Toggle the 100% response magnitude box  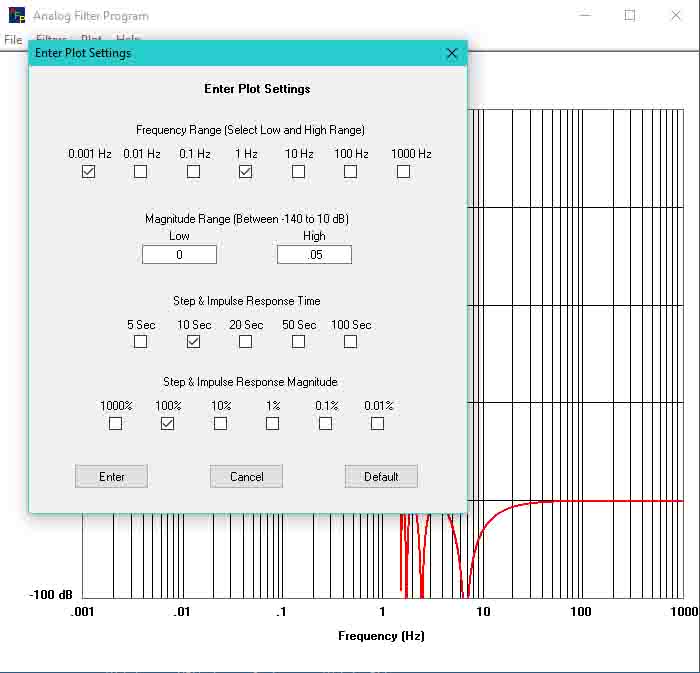click(167, 423)
